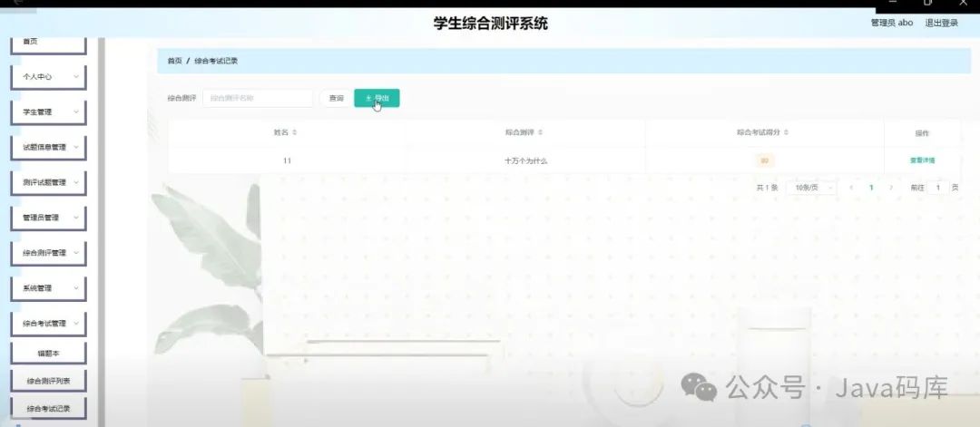Go to previous page arrow in pagination

coord(851,188)
